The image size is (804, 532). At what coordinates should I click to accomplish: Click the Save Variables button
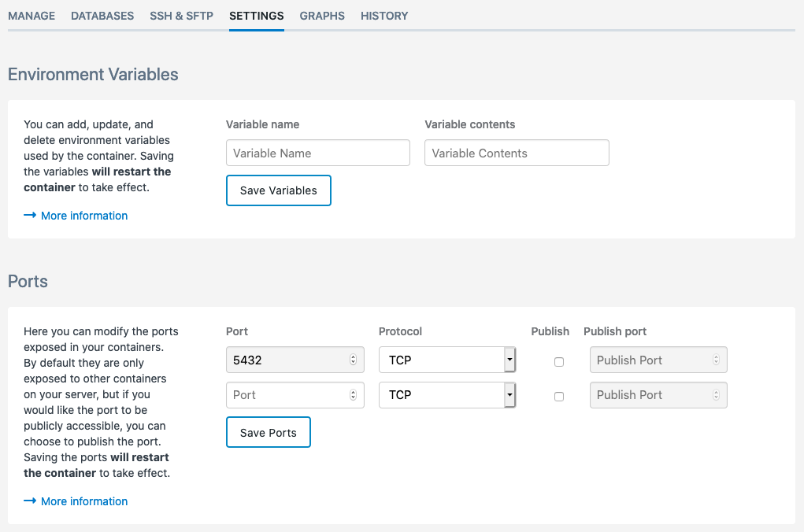pos(278,190)
